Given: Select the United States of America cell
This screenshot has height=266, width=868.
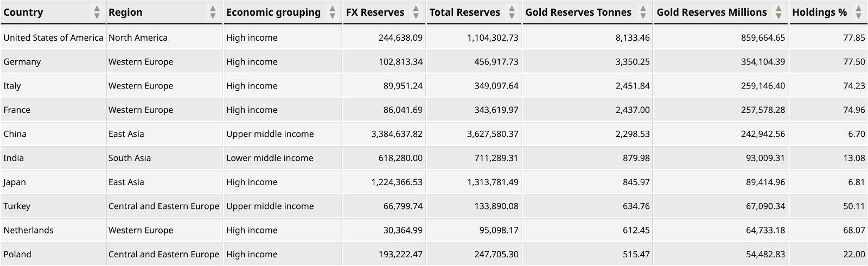Looking at the screenshot, I should click(53, 37).
